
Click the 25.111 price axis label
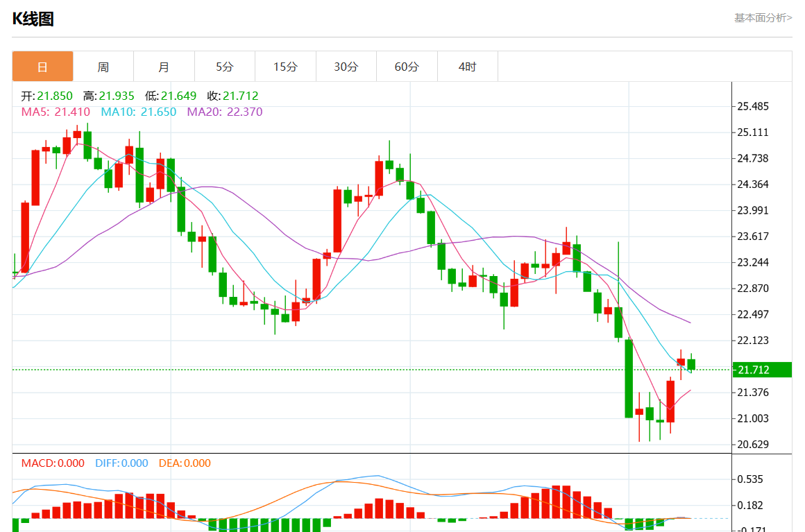[x=753, y=132]
